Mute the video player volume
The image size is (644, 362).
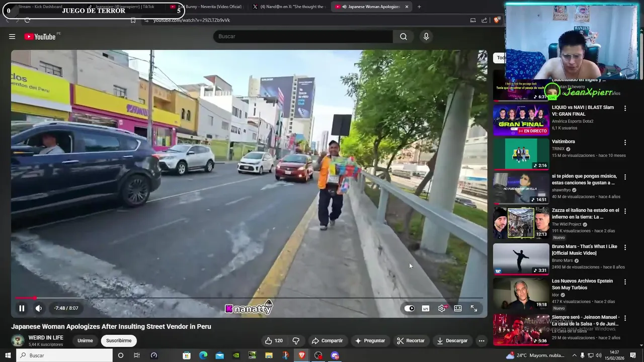tap(39, 308)
